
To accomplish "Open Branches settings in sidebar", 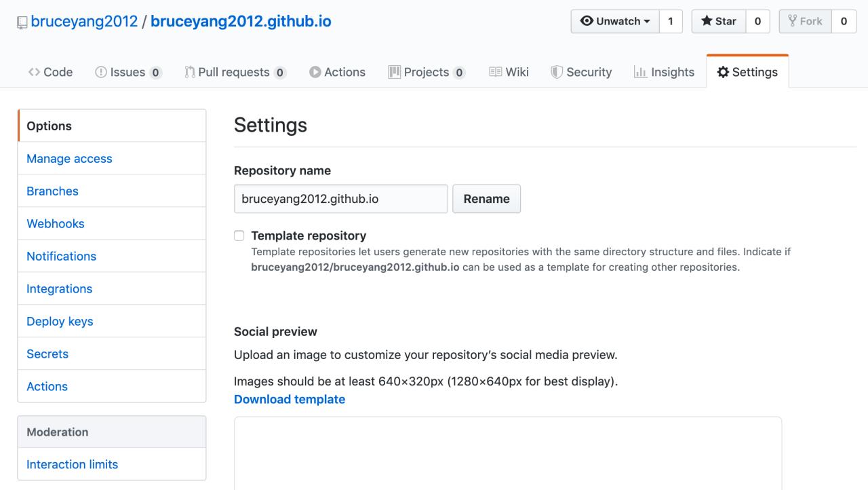I will (112, 191).
